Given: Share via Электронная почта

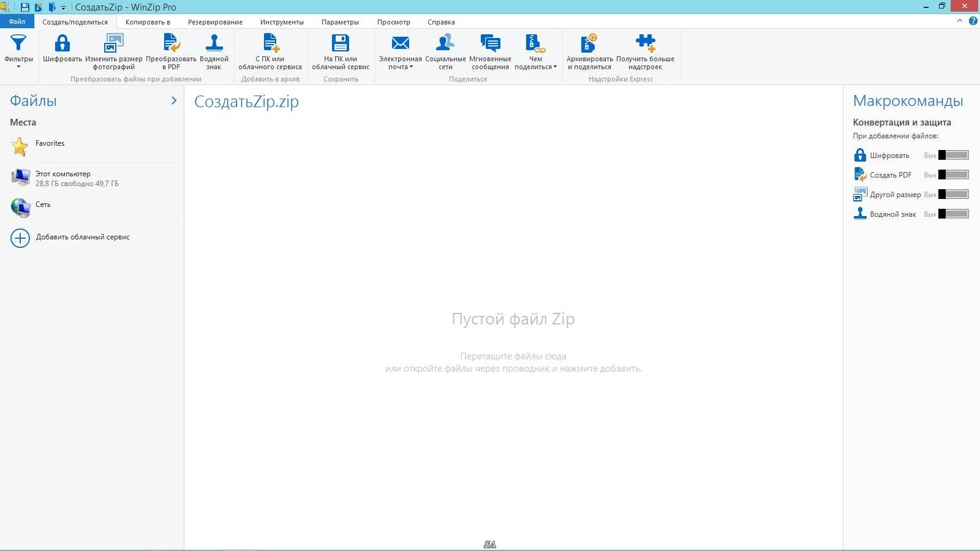Looking at the screenshot, I should tap(401, 51).
